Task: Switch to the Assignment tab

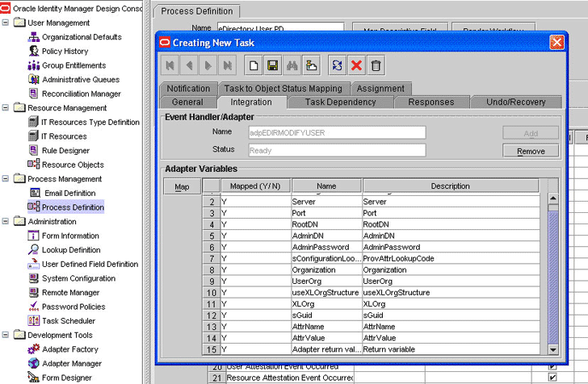Action: click(380, 89)
